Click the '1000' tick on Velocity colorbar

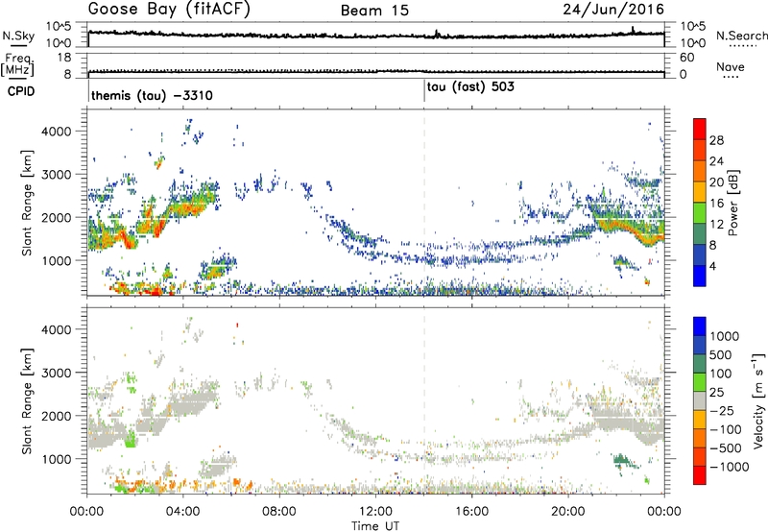point(725,336)
